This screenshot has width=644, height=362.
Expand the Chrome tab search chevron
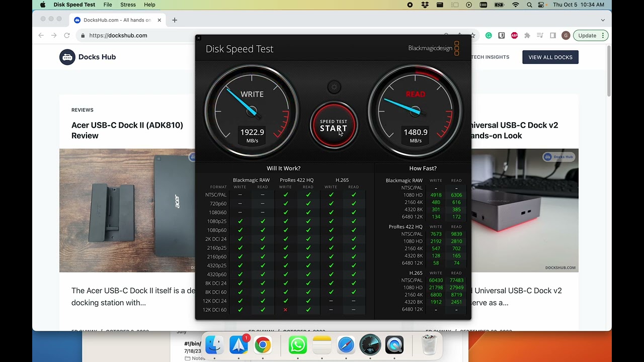point(603,20)
